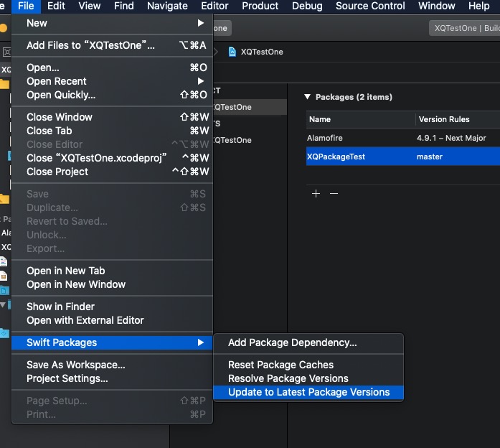
Task: Expand the New submenu
Action: coord(112,23)
